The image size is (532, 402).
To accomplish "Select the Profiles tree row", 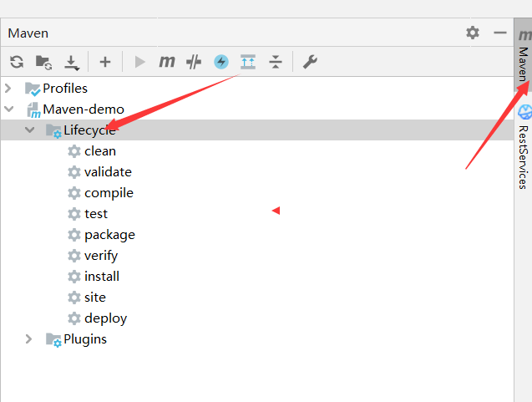I will 257,89.
